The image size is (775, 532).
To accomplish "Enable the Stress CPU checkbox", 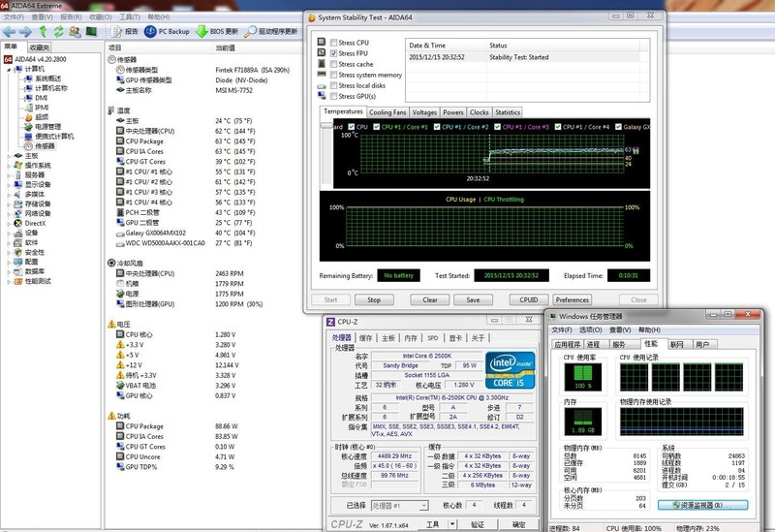I will (x=332, y=43).
